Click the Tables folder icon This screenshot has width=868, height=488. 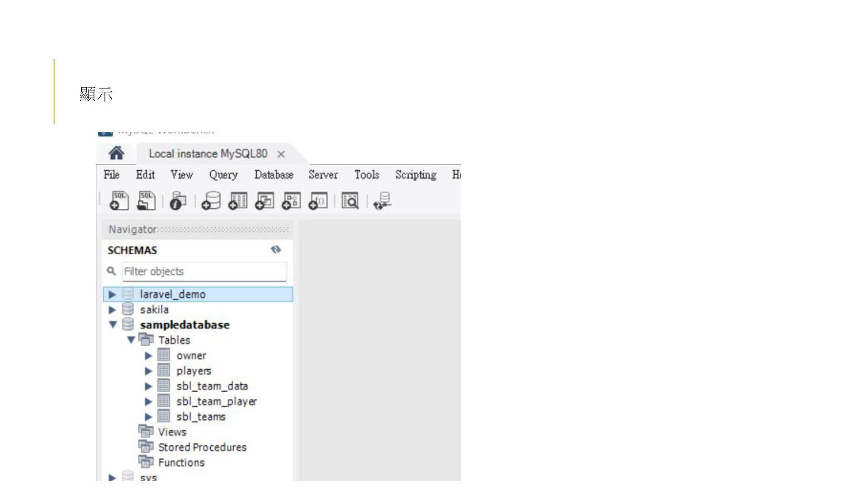coord(146,339)
